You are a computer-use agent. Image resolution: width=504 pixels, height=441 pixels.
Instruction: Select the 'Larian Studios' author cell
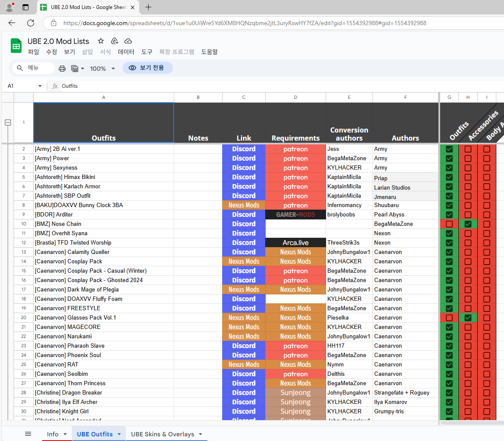(x=405, y=187)
